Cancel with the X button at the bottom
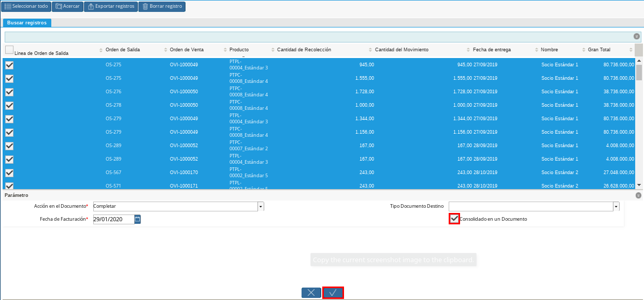The image size is (644, 300). [x=311, y=293]
